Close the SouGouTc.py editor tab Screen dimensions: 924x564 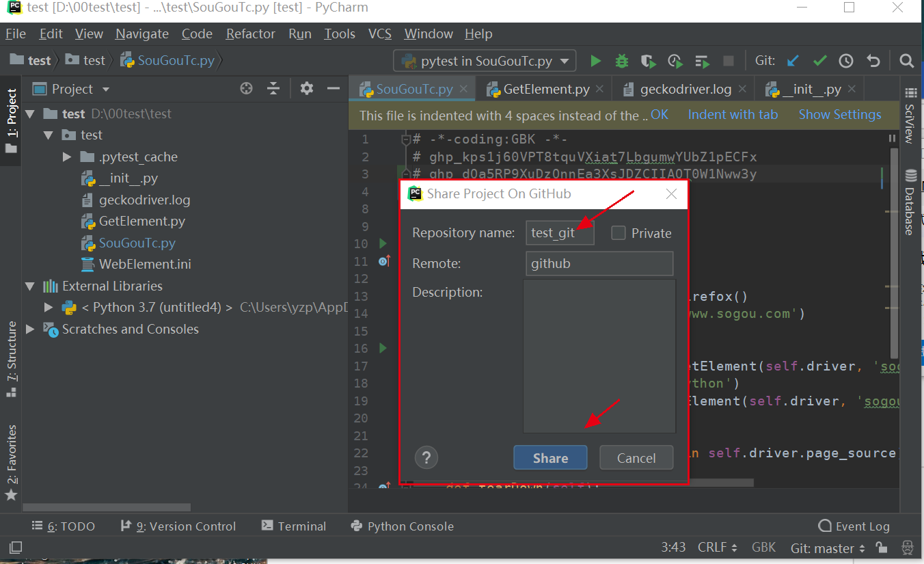point(463,89)
